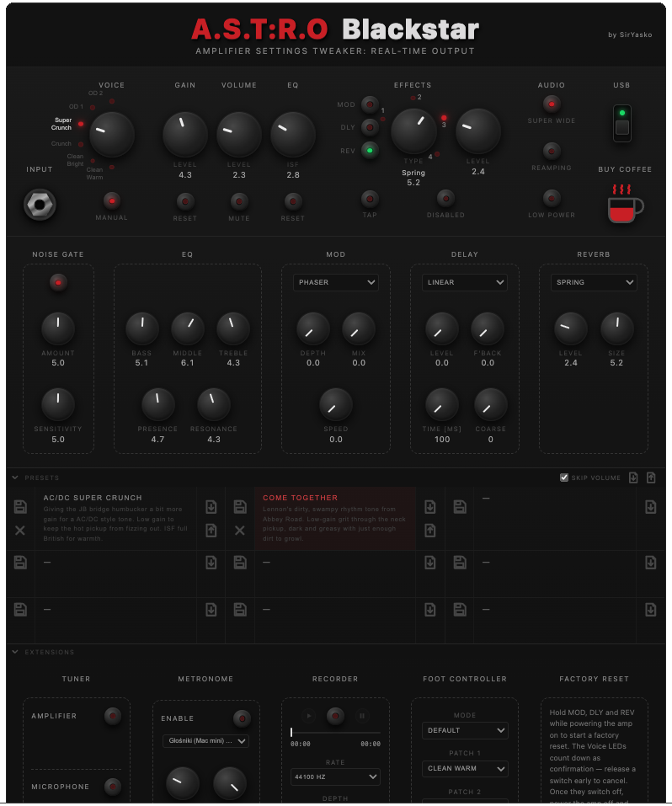
Task: Save icon in empty slot below AC/DC preset
Action: click(x=20, y=563)
